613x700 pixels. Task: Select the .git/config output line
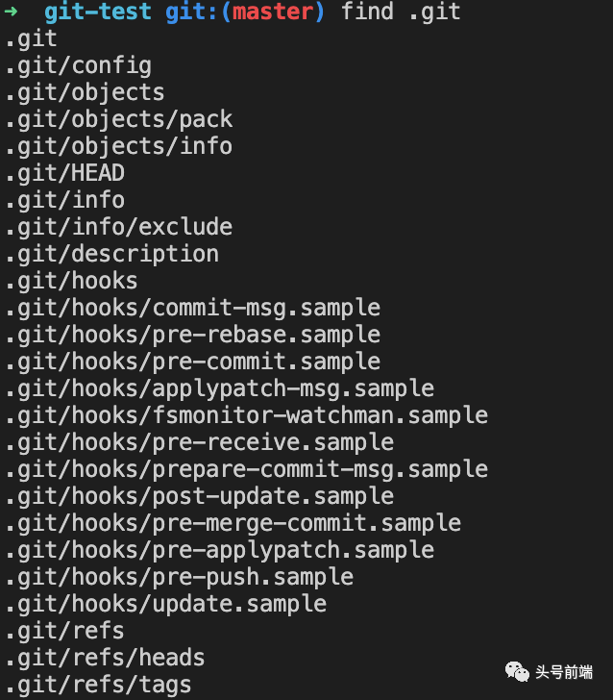(79, 66)
